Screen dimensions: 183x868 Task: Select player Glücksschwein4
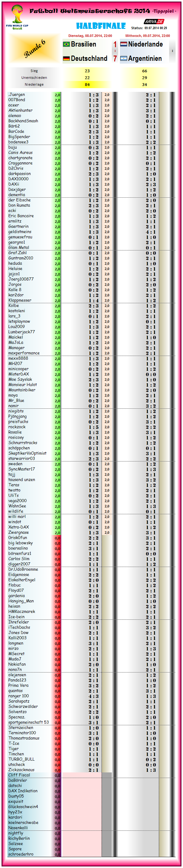click(23, 807)
